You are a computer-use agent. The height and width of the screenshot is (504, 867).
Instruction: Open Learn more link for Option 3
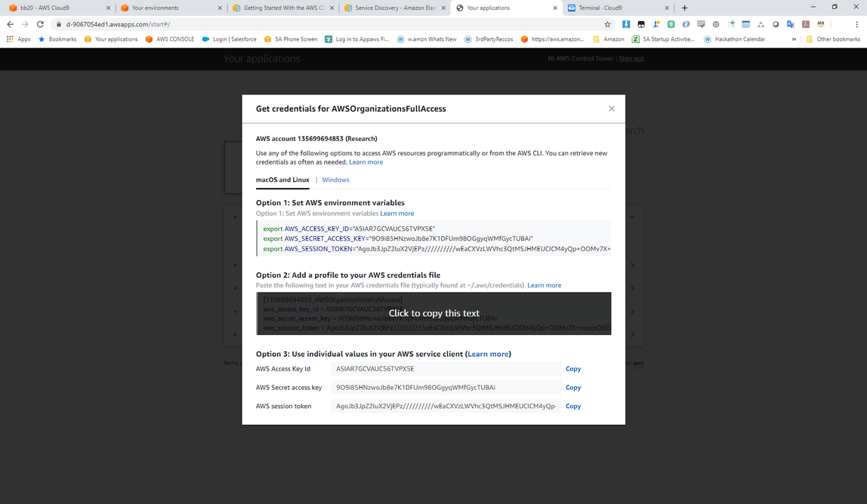tap(488, 354)
